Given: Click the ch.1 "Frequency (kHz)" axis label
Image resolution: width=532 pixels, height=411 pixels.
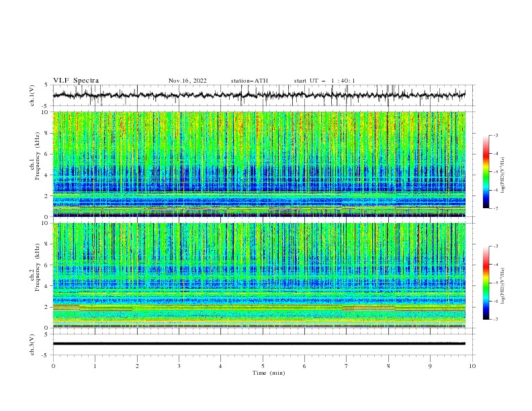Looking at the screenshot, I should click(x=37, y=156).
